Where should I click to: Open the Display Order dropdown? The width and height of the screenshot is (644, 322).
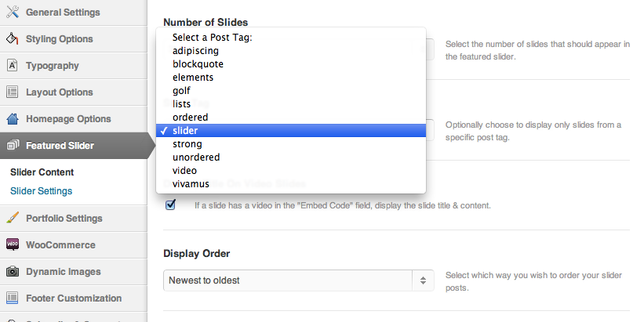tap(299, 280)
